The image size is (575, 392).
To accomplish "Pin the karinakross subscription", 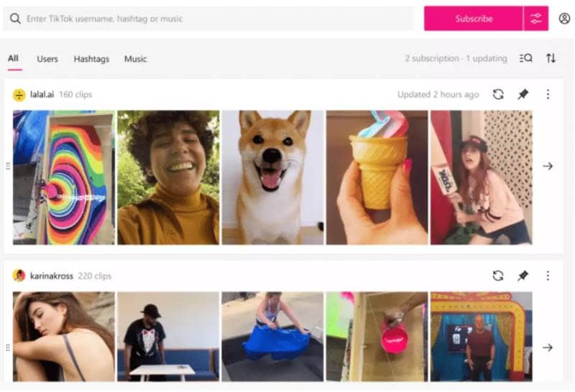I will [x=523, y=276].
